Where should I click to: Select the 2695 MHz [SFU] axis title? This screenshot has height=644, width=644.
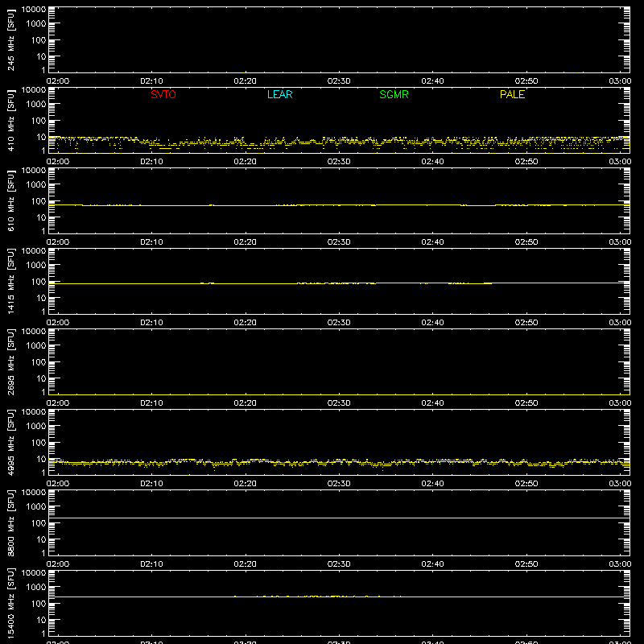pyautogui.click(x=11, y=361)
